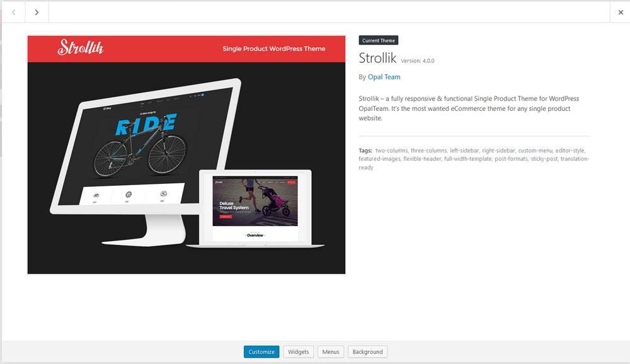630x364 pixels.
Task: Click the Strollik theme title heading
Action: (377, 59)
